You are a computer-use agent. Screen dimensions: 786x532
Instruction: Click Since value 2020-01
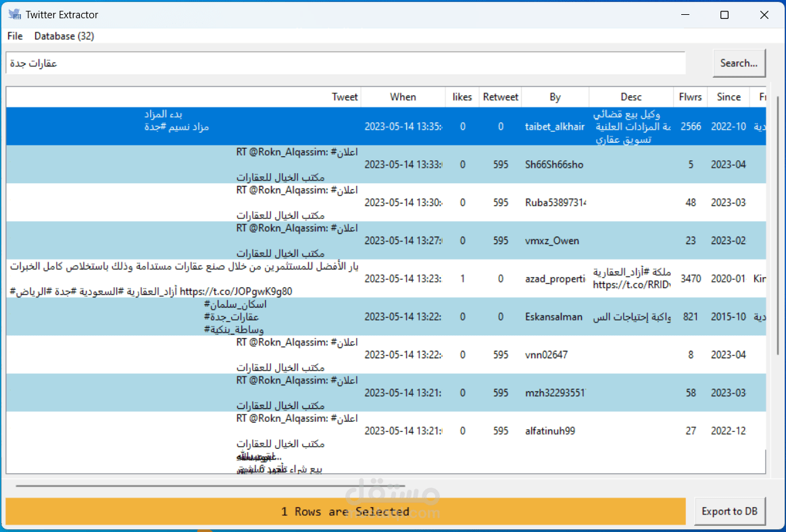(x=729, y=279)
